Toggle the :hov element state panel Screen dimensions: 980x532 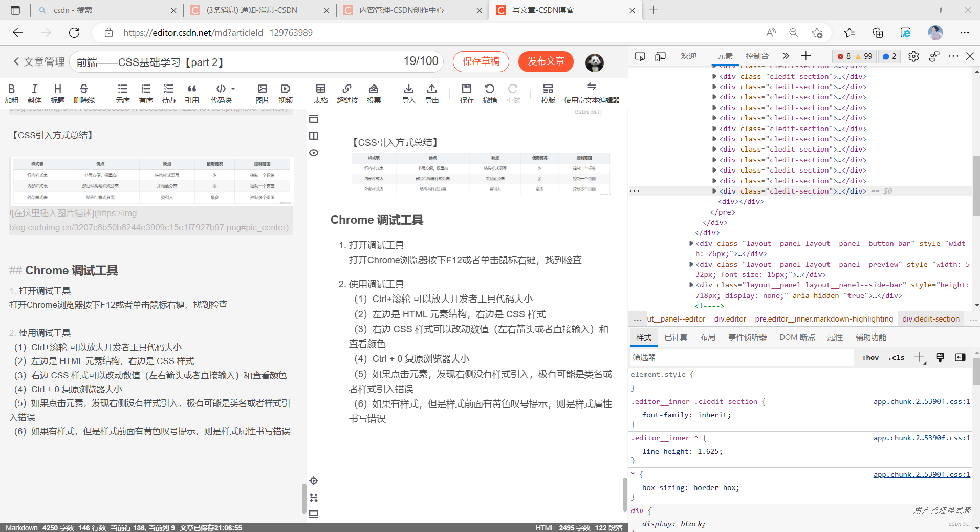pos(870,357)
